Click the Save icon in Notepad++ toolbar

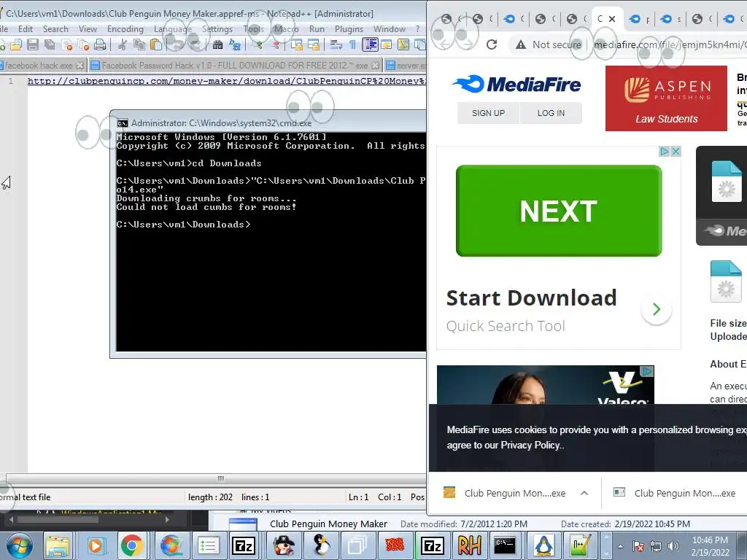tap(33, 45)
